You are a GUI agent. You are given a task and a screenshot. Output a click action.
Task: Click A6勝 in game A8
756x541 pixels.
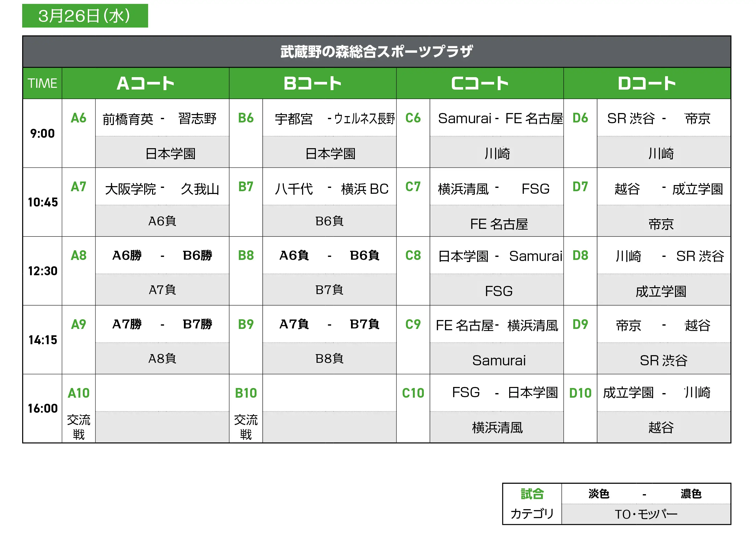pyautogui.click(x=127, y=256)
